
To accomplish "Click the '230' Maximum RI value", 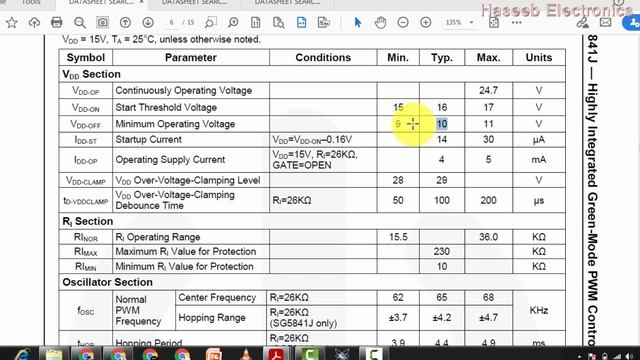I will click(x=442, y=251).
